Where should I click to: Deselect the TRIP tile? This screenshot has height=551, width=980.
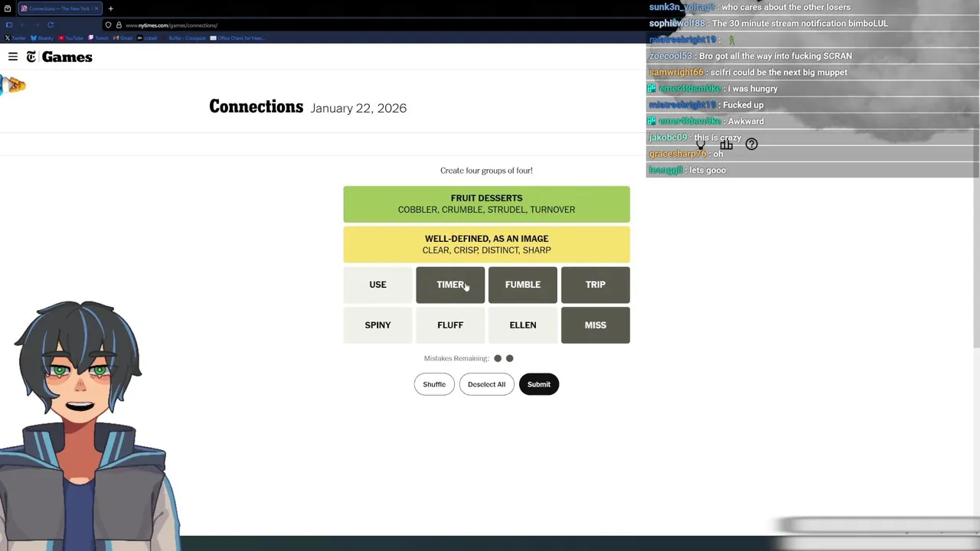point(595,285)
